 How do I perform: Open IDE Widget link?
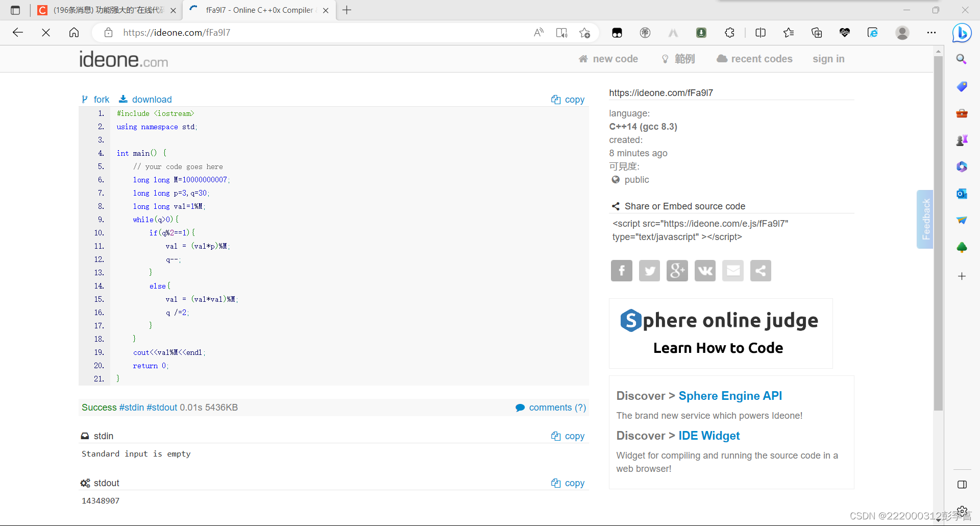point(709,436)
